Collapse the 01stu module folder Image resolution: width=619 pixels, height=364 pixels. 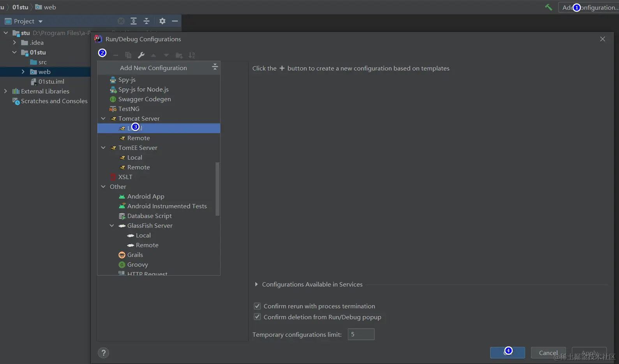tap(14, 52)
